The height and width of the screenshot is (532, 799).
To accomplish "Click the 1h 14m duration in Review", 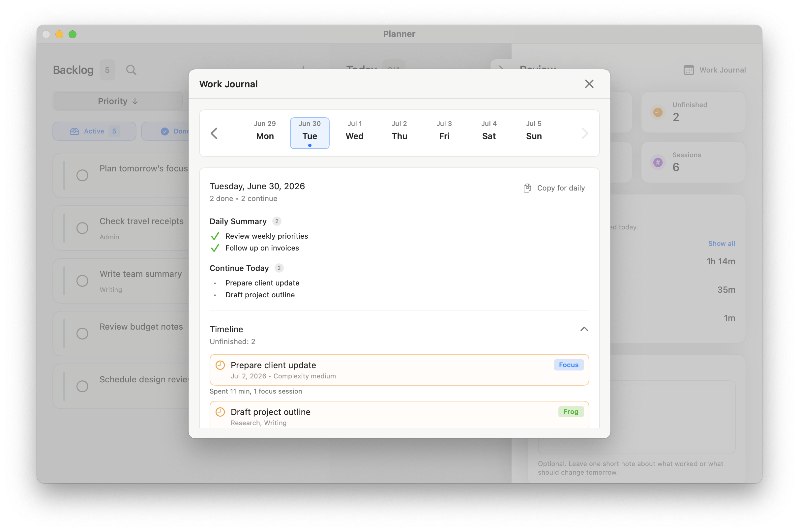I will click(721, 262).
